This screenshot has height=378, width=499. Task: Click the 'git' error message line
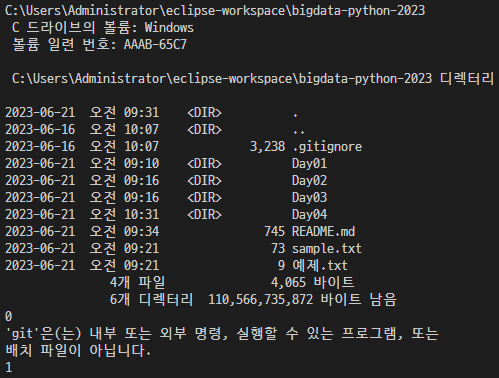pos(222,334)
